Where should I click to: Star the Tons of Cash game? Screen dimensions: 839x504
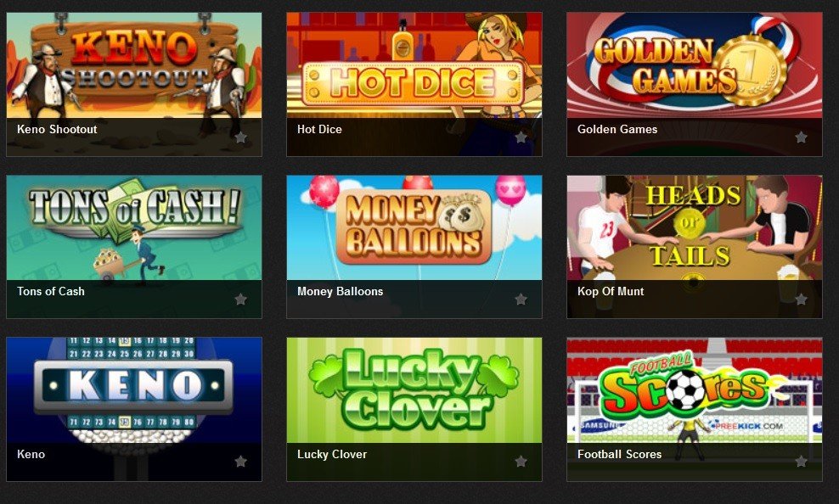click(241, 300)
